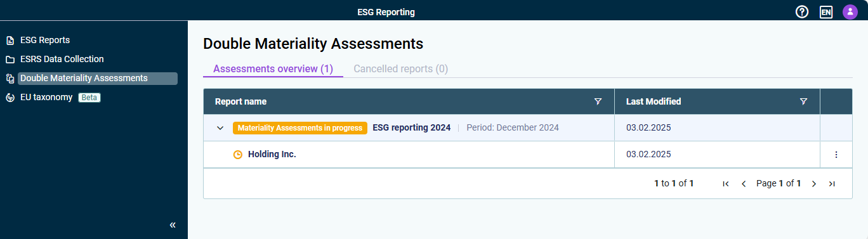Collapse the sidebar with double chevron

tap(173, 225)
